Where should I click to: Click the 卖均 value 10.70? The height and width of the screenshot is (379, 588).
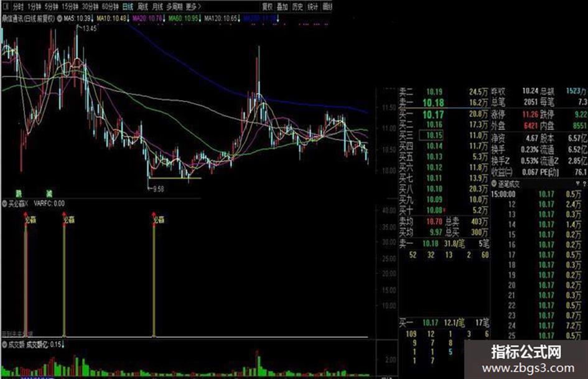[x=434, y=222]
